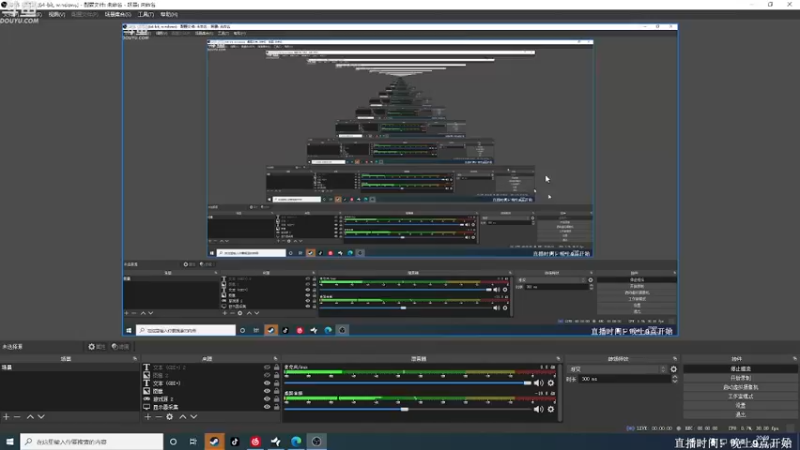Click the 开始录制 button
The height and width of the screenshot is (450, 800).
[x=740, y=378]
